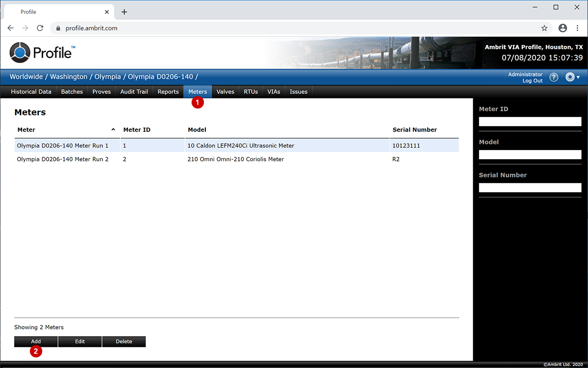Switch to Historical Data tab
This screenshot has width=588, height=368.
coord(31,92)
